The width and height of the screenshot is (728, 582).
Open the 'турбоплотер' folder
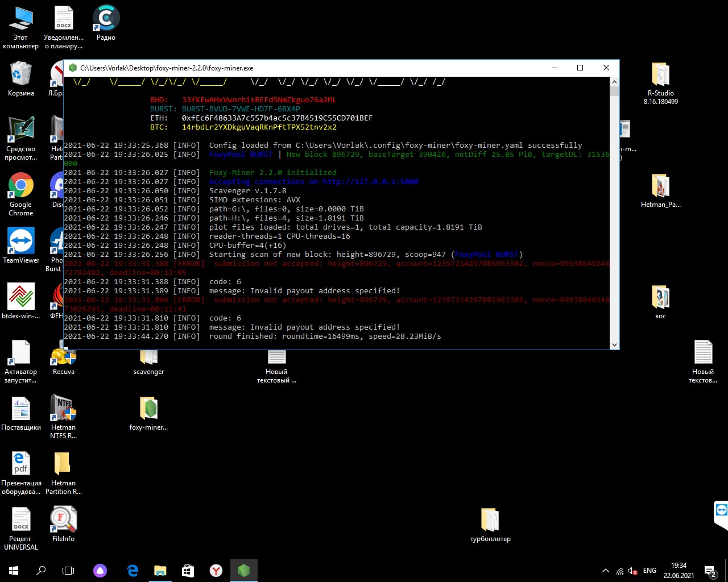tap(490, 524)
